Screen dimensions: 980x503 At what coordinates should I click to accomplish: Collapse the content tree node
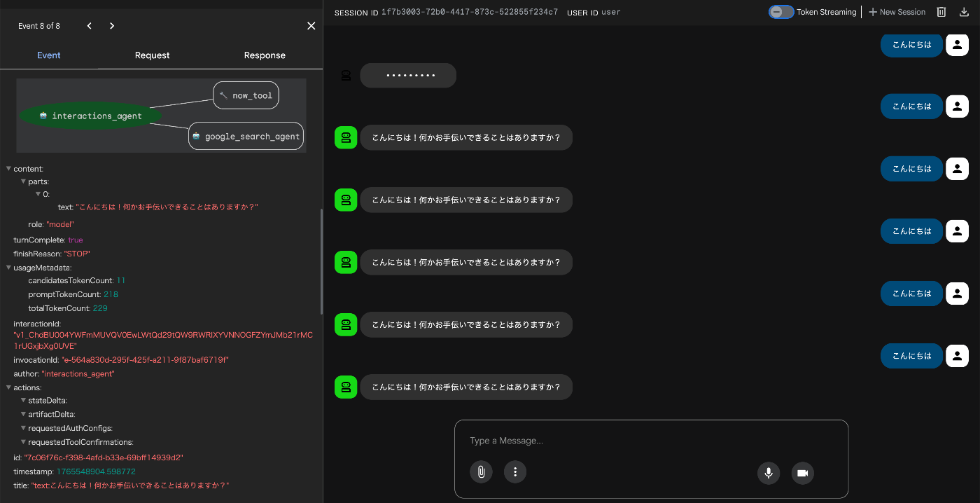click(8, 169)
